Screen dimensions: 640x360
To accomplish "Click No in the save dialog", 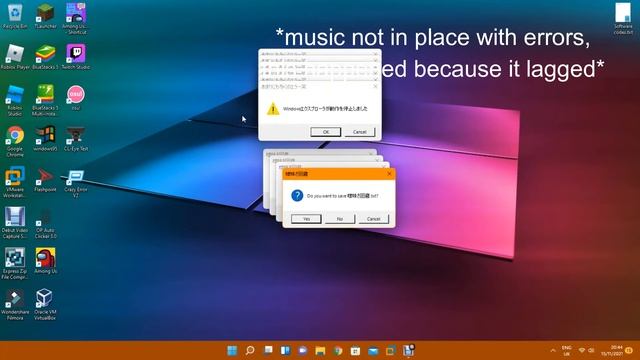I will (x=340, y=219).
